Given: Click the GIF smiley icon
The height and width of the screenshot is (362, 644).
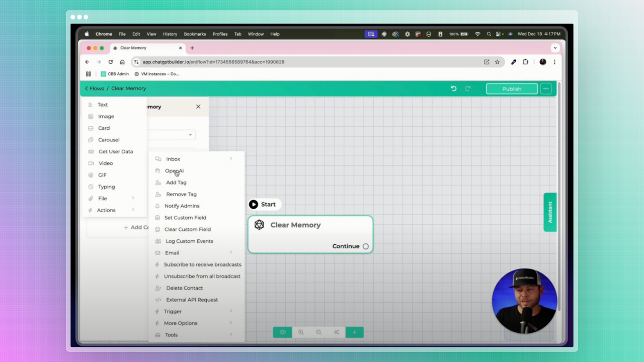Looking at the screenshot, I should (x=91, y=175).
